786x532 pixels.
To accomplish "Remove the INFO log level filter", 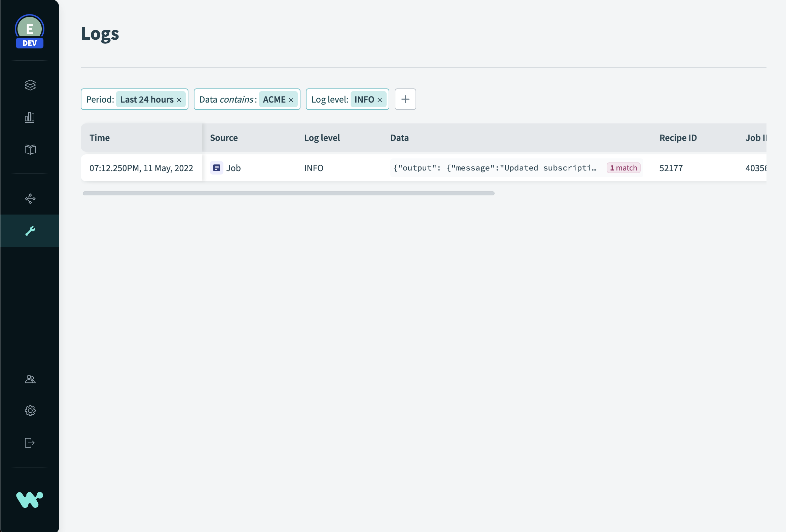I will click(380, 100).
